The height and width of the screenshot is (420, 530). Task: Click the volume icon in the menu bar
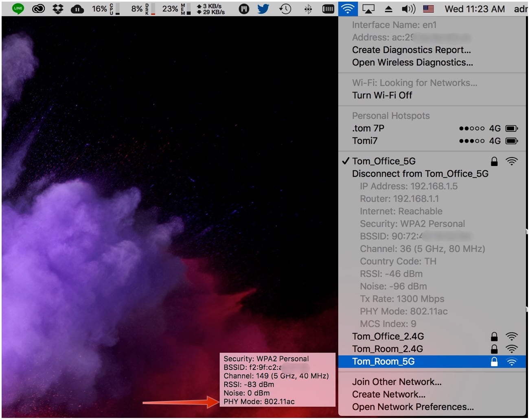[x=408, y=8]
